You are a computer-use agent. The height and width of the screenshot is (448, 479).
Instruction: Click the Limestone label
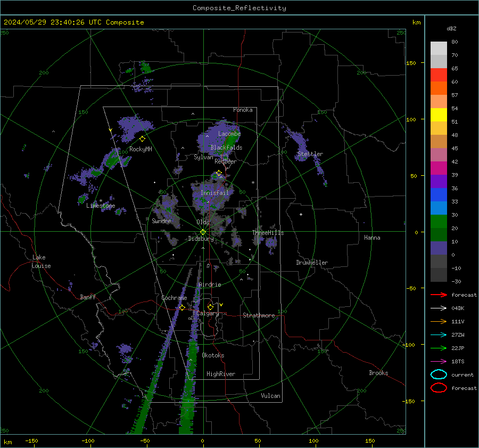point(101,206)
